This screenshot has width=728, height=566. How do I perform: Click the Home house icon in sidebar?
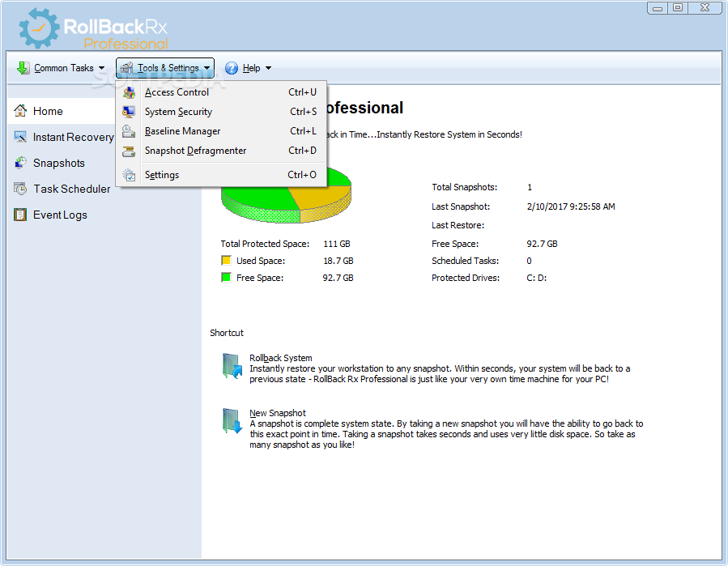pyautogui.click(x=20, y=110)
